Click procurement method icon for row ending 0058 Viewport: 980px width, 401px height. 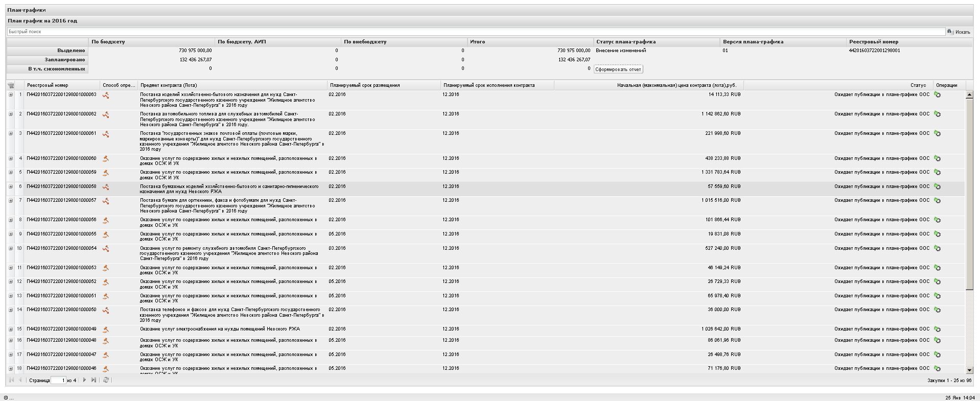tap(106, 187)
